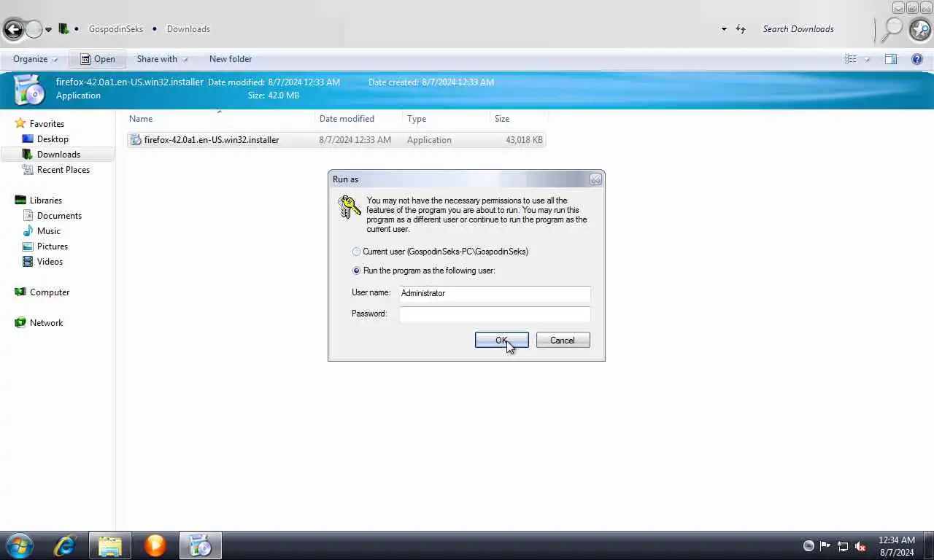Click the 43,018 KB size cell
This screenshot has height=560, width=934.
click(524, 140)
